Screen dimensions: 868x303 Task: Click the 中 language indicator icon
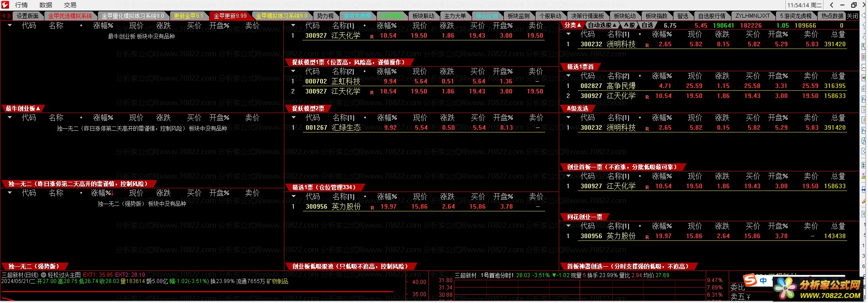point(763,281)
